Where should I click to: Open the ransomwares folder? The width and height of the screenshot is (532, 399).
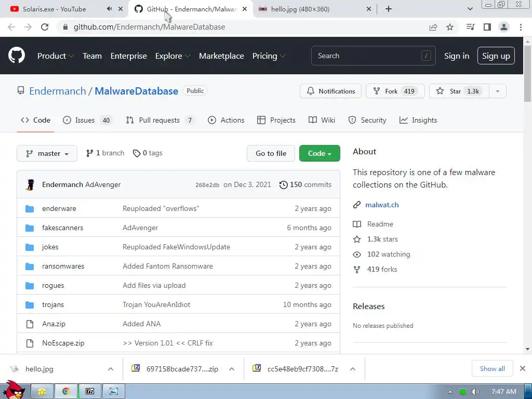[63, 267]
